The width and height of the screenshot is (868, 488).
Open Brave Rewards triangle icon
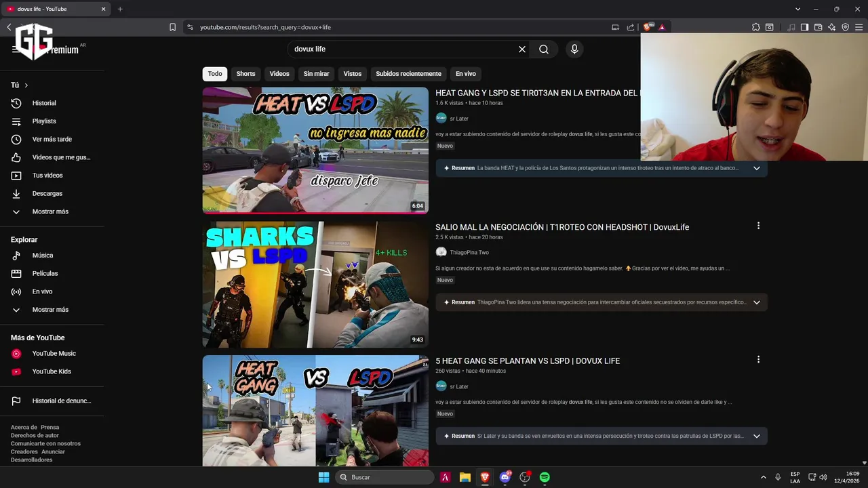pyautogui.click(x=662, y=27)
